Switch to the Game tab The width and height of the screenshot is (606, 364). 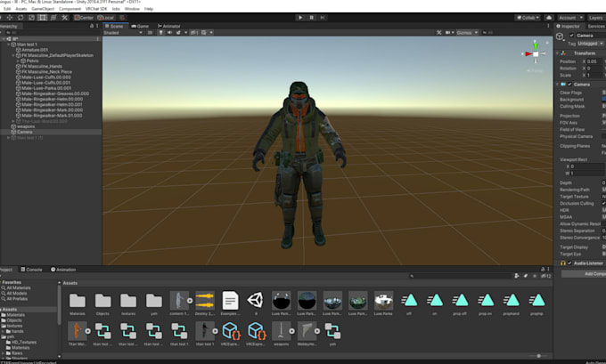(140, 26)
